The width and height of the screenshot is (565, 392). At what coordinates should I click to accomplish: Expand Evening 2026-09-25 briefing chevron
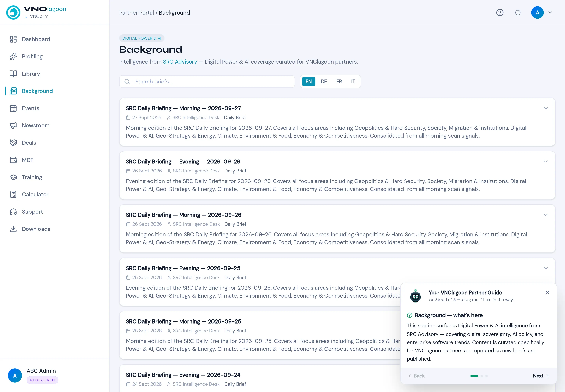[546, 268]
